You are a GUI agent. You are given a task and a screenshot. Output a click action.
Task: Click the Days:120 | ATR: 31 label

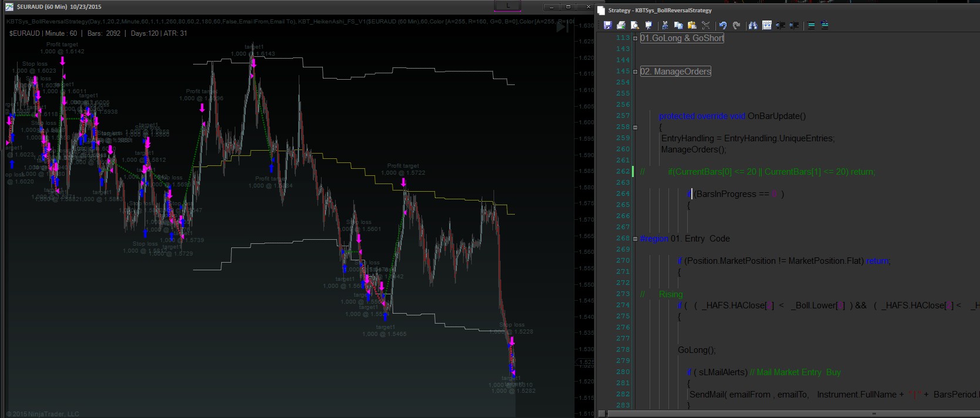point(159,33)
